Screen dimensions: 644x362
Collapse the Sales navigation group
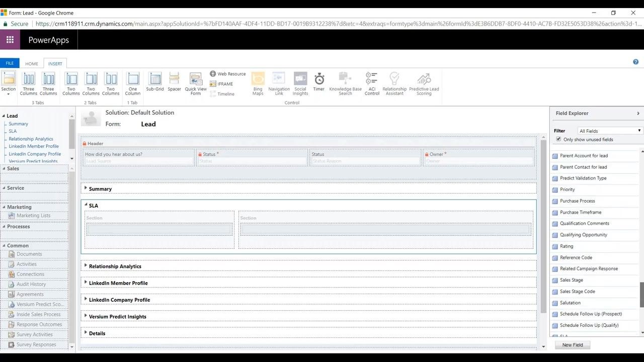click(x=4, y=168)
